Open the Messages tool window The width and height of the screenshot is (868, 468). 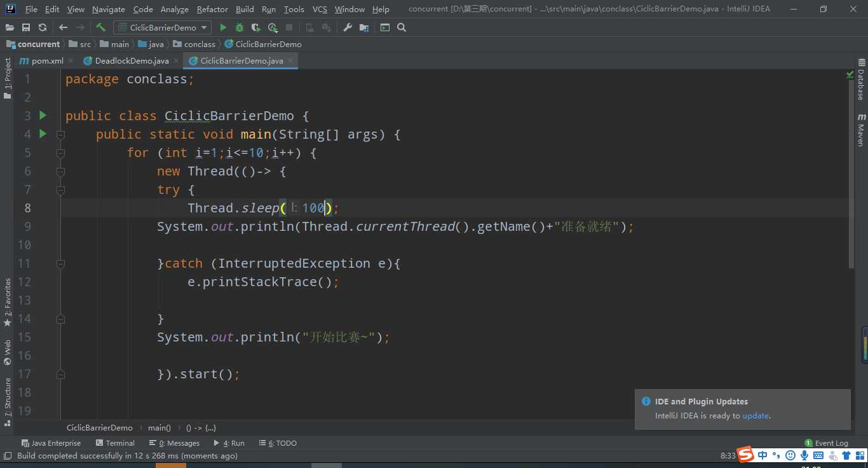click(174, 443)
